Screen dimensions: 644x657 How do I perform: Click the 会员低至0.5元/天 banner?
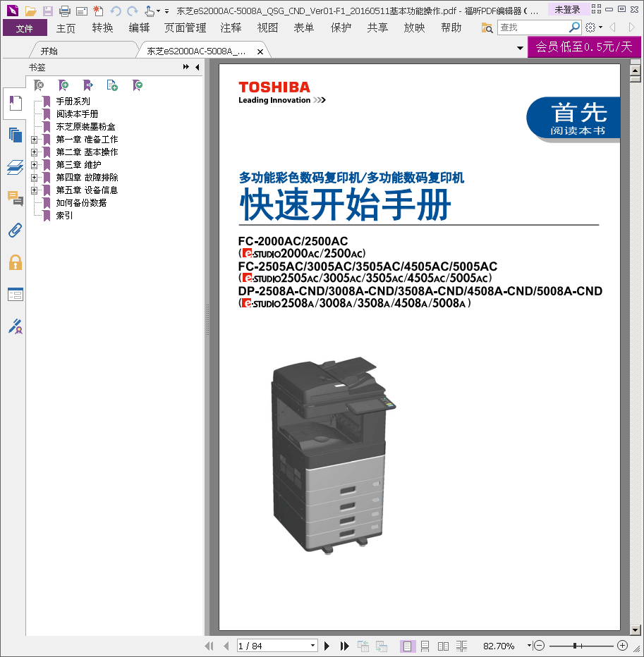tap(584, 47)
